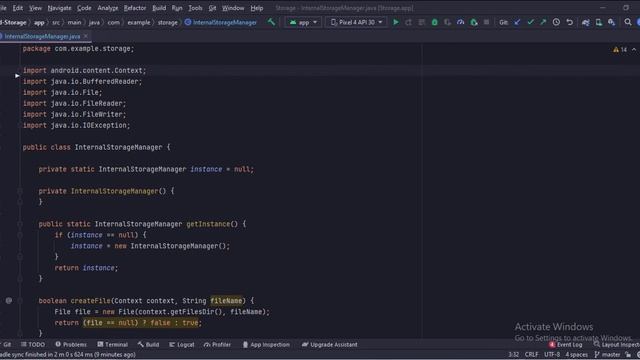Viewport: 640px width, 360px height.
Task: Run the app with green play button
Action: click(x=396, y=22)
